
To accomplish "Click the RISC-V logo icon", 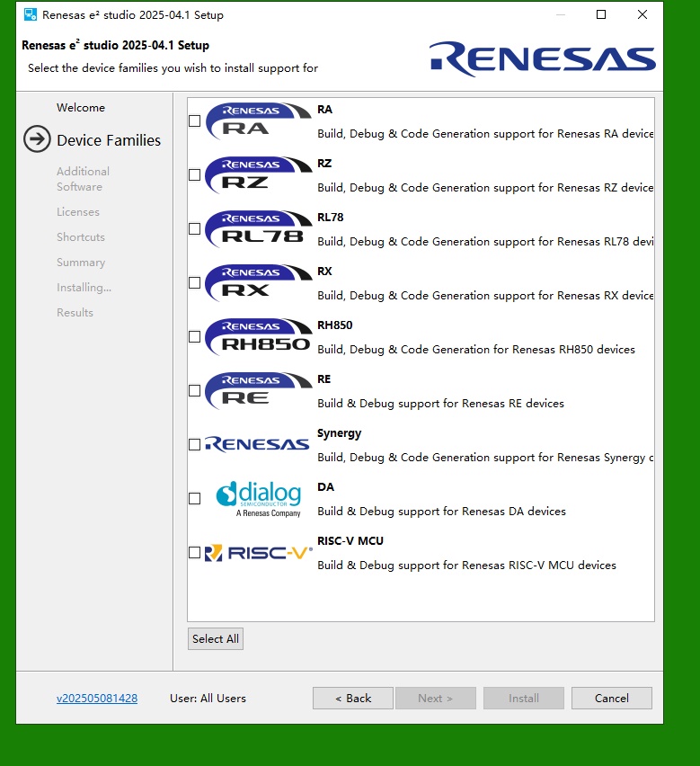I will pos(258,553).
